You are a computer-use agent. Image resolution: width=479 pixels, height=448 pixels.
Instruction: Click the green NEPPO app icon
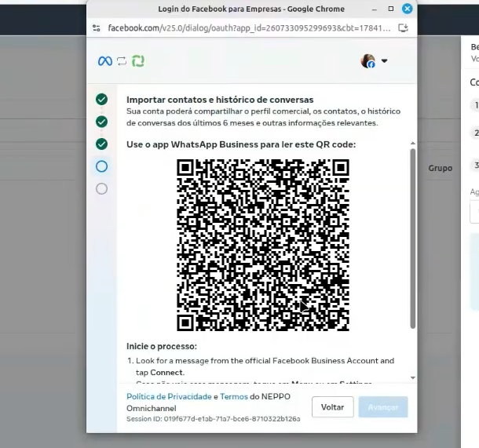(137, 61)
